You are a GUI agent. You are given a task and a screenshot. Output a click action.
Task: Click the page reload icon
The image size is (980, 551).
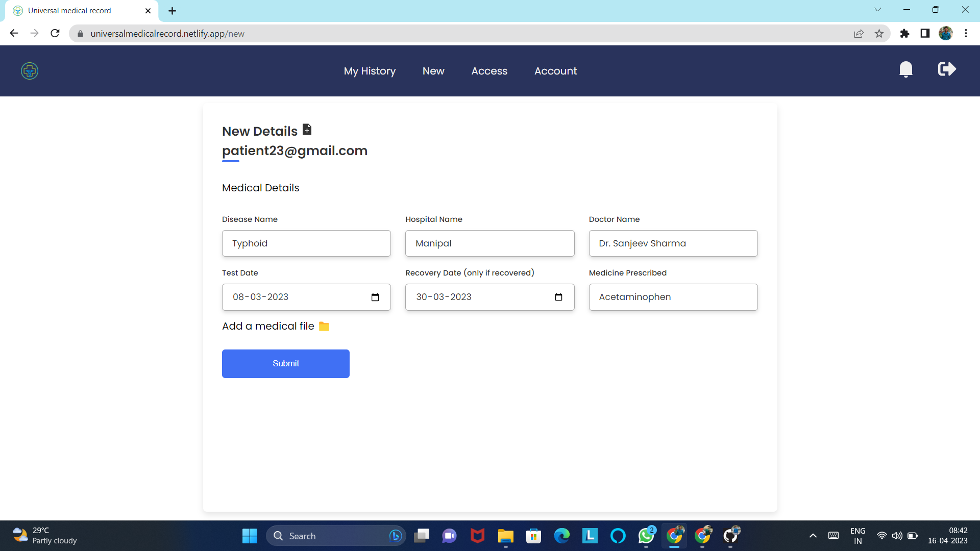click(55, 33)
